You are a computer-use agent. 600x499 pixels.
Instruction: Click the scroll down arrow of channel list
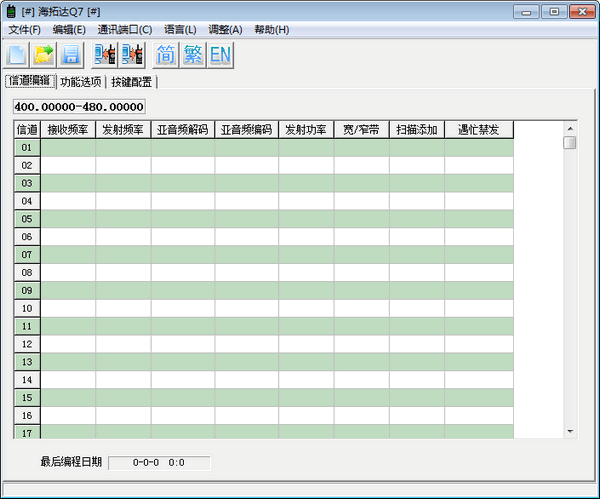coord(570,431)
